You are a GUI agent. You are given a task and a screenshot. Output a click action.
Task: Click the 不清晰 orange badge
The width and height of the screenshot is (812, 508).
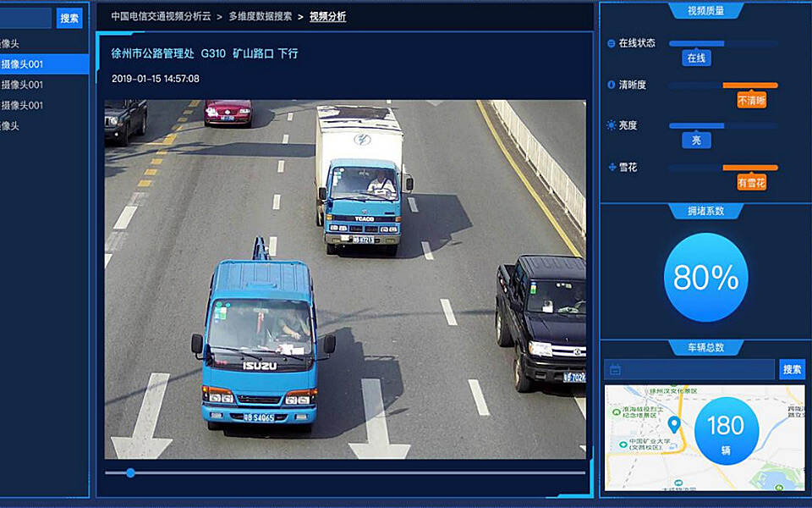(751, 100)
